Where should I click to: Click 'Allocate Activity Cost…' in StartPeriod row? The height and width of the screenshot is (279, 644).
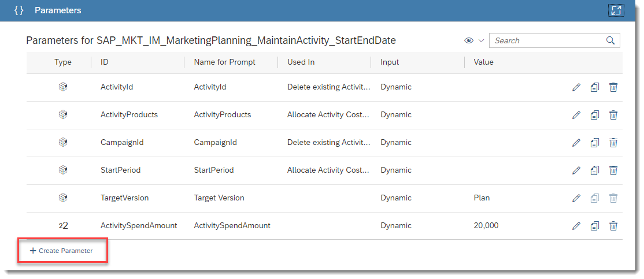click(x=328, y=170)
